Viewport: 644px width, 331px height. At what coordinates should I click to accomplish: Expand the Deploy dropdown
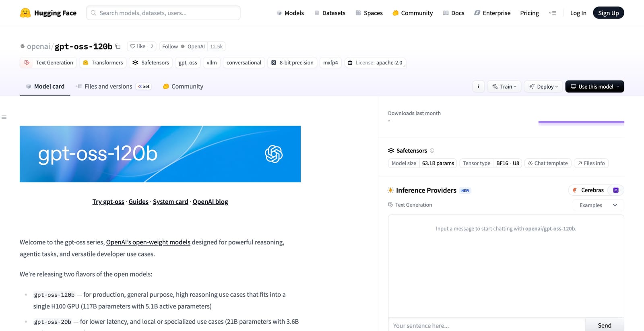pos(543,87)
